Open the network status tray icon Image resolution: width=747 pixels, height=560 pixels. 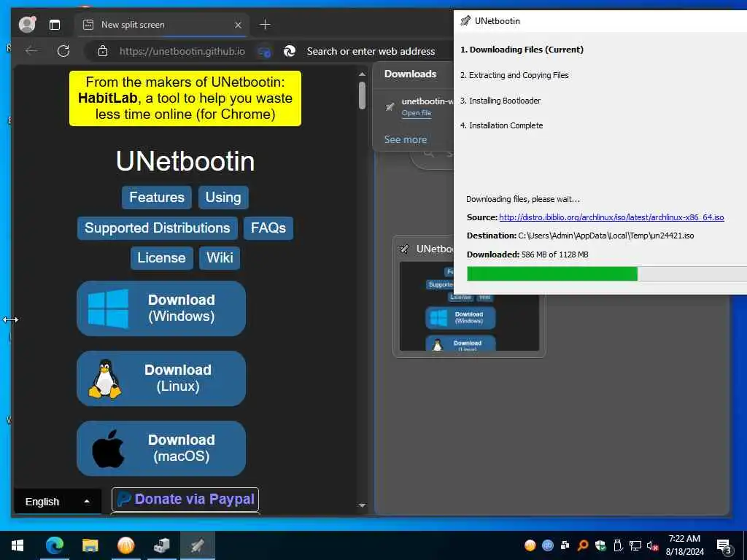pos(635,545)
